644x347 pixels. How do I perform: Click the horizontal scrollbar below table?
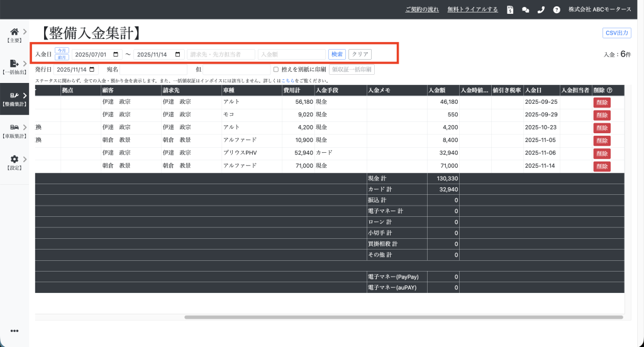click(402, 317)
